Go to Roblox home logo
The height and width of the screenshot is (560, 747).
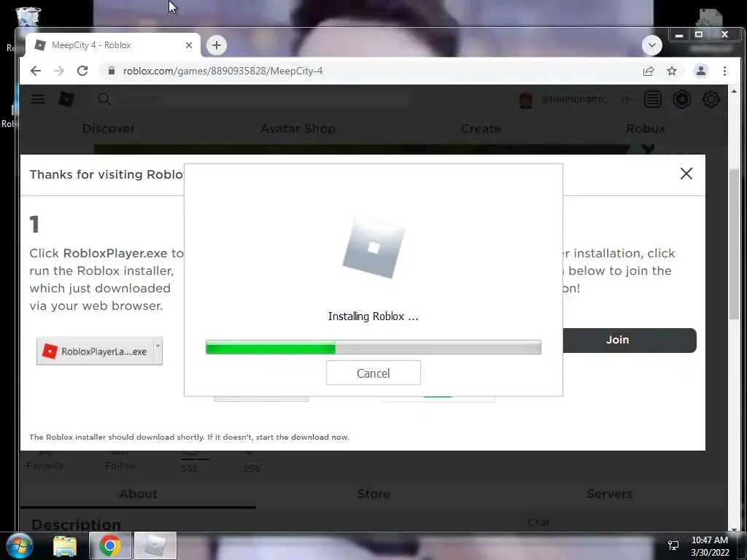tap(66, 99)
